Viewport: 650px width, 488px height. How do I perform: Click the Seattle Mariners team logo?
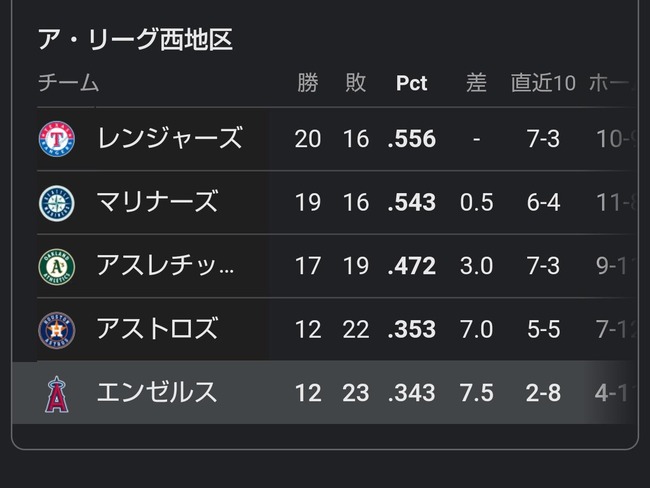(x=56, y=203)
